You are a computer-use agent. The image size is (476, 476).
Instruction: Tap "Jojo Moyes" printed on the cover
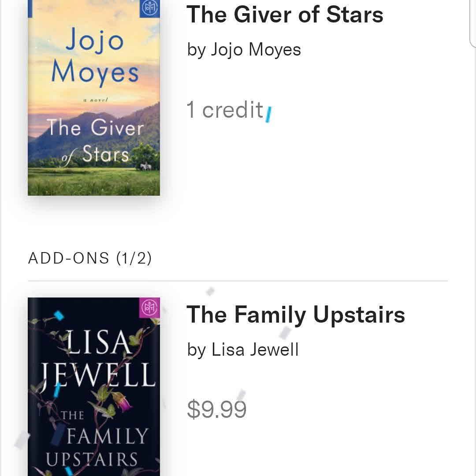click(94, 57)
